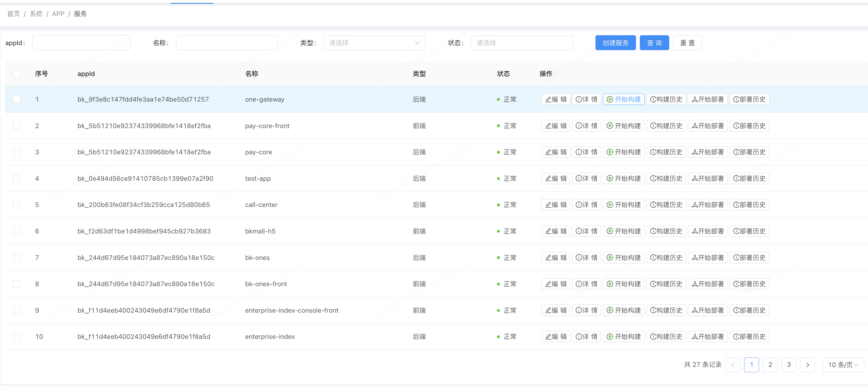Image resolution: width=868 pixels, height=386 pixels.
Task: Start build for bk-ones row 7
Action: pyautogui.click(x=623, y=257)
